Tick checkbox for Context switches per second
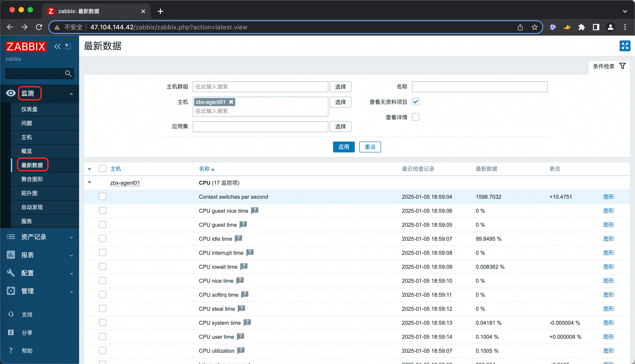This screenshot has height=364, width=635. point(103,197)
